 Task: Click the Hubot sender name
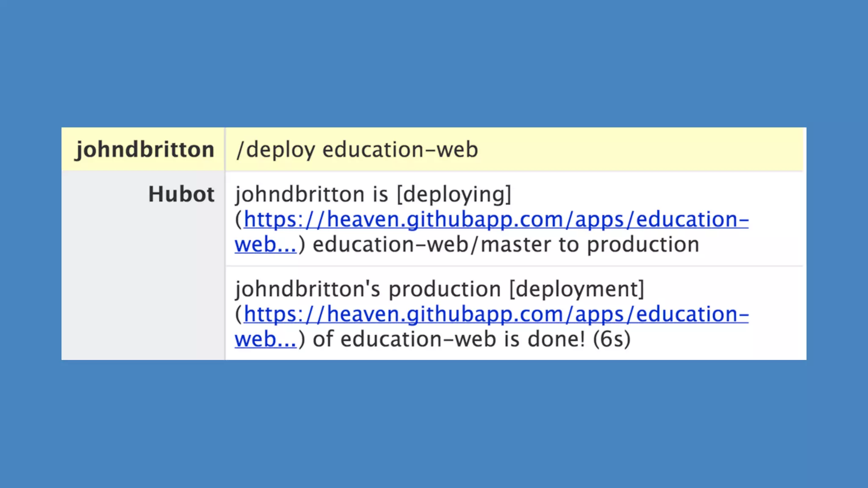(x=181, y=194)
